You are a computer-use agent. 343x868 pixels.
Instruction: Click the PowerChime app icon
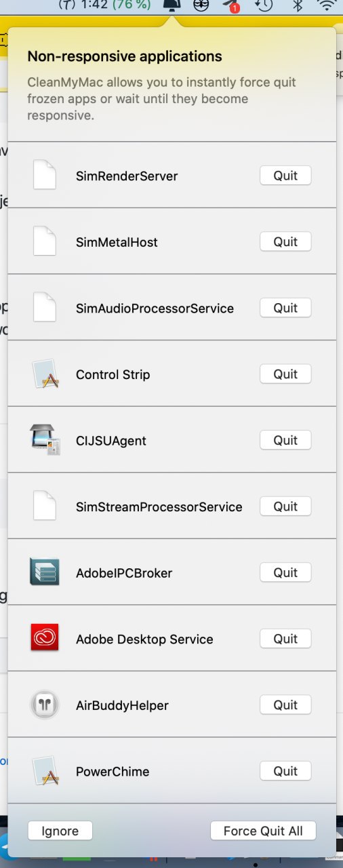click(x=45, y=771)
